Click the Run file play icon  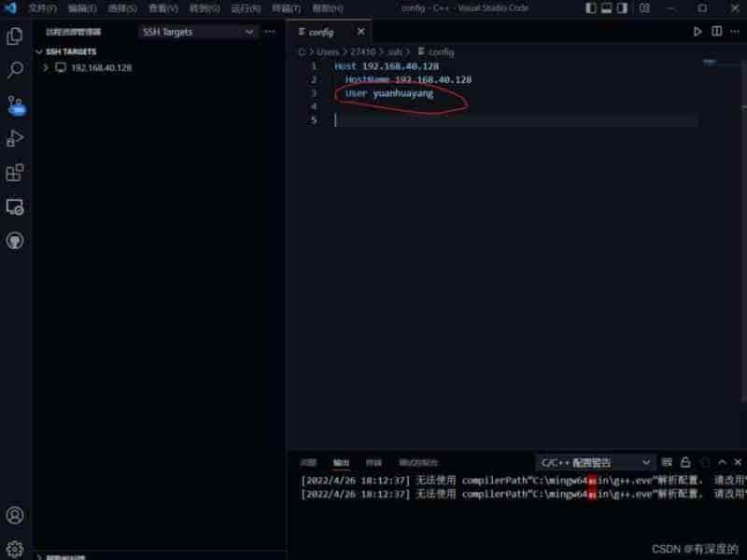pos(698,32)
